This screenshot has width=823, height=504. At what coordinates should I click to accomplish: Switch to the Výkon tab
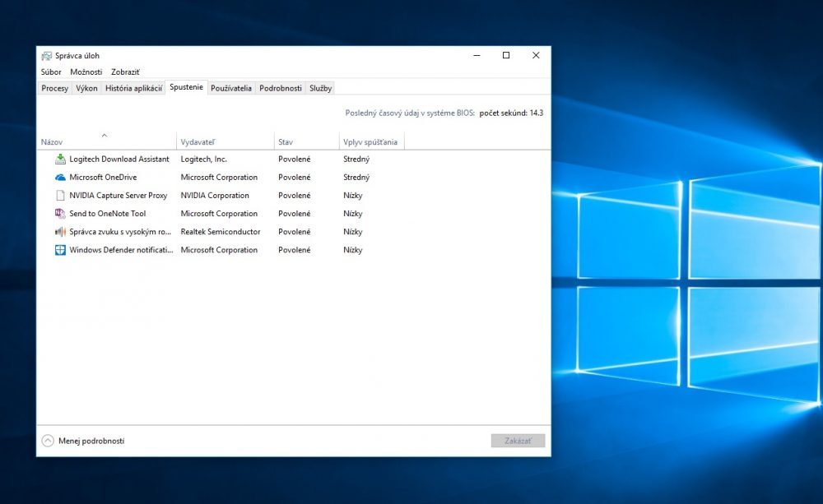tap(86, 88)
